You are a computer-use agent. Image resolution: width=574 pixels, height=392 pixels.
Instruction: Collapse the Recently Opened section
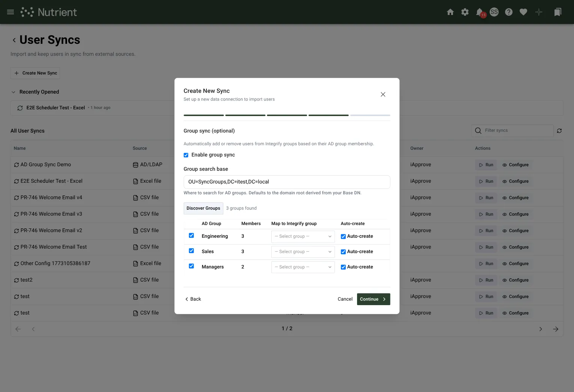pyautogui.click(x=13, y=92)
